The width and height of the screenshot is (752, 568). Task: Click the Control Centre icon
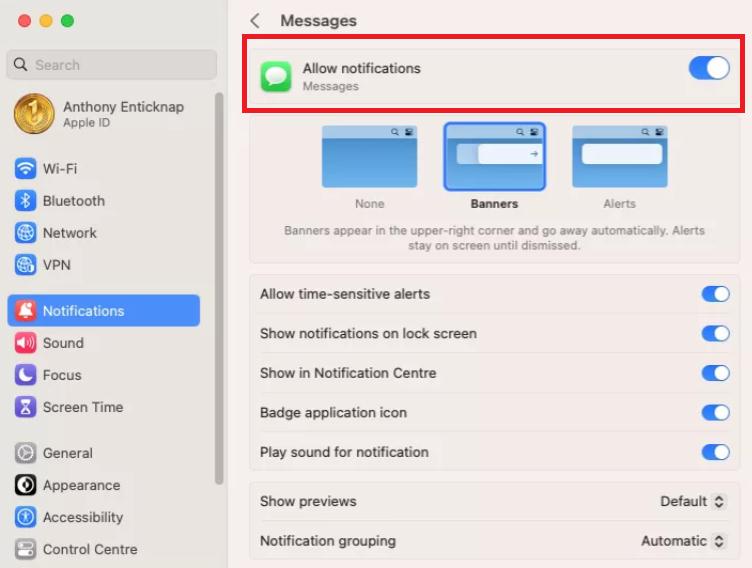25,549
